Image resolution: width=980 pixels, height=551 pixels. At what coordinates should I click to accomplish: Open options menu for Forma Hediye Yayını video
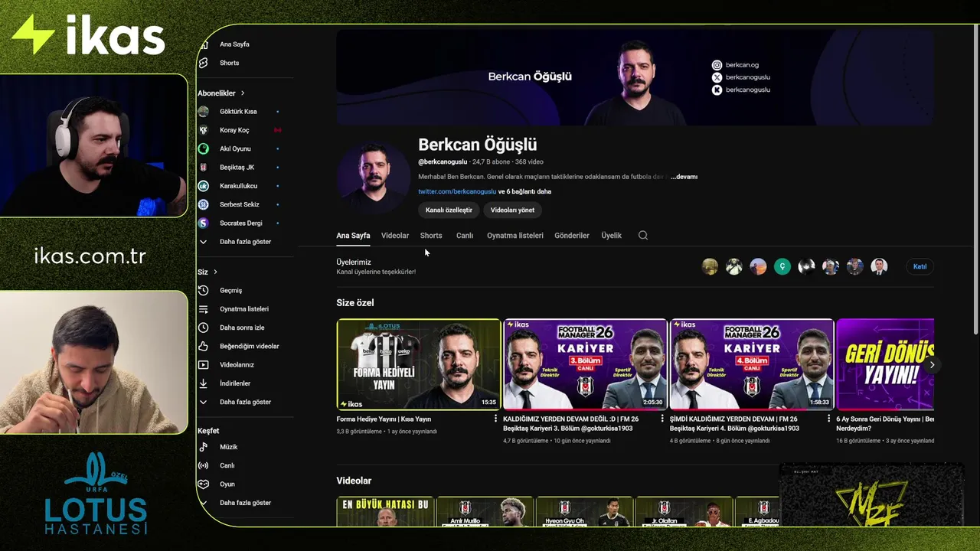pyautogui.click(x=495, y=419)
